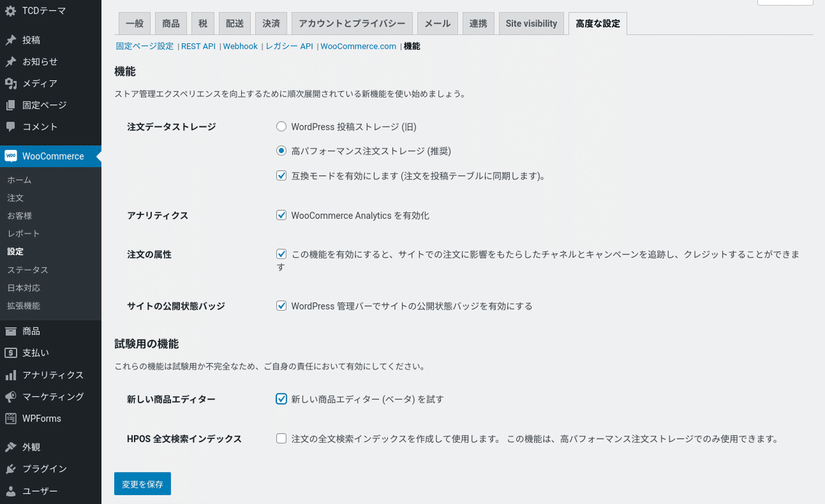
Task: Toggle サイトの公開状態バッジ checkbox
Action: click(x=281, y=306)
